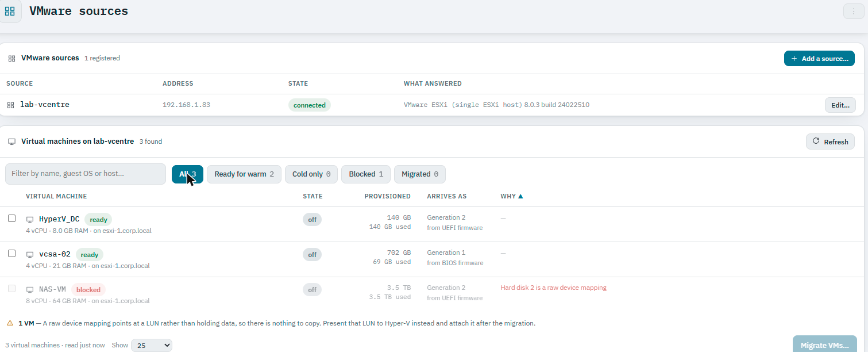Select the All 3 filter tab
This screenshot has height=352, width=868.
[187, 174]
